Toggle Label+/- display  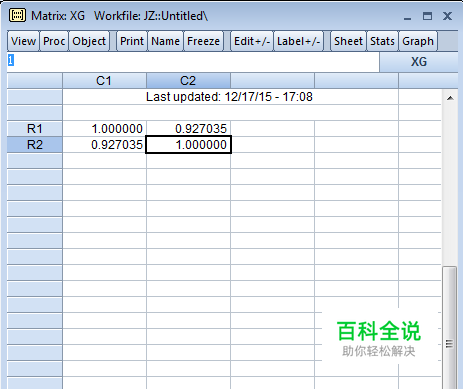[298, 41]
